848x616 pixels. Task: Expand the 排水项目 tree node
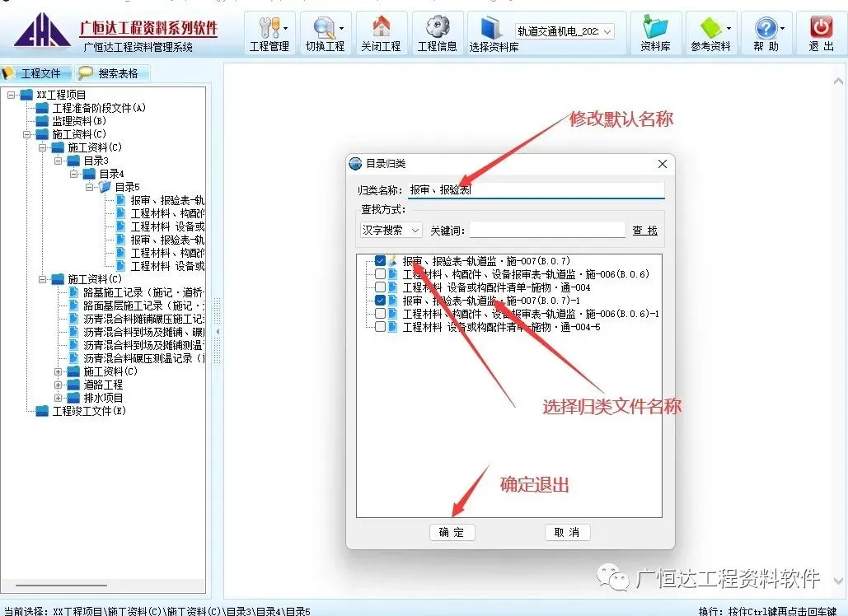pyautogui.click(x=58, y=398)
